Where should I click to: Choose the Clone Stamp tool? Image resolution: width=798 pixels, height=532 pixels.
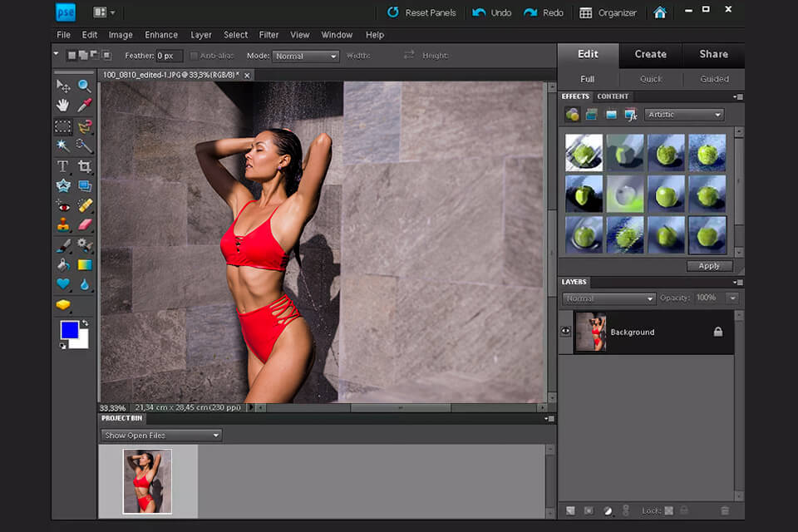click(x=63, y=224)
